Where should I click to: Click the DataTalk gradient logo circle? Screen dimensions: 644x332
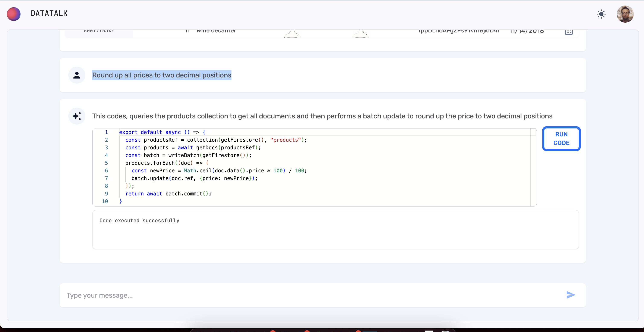click(x=13, y=14)
